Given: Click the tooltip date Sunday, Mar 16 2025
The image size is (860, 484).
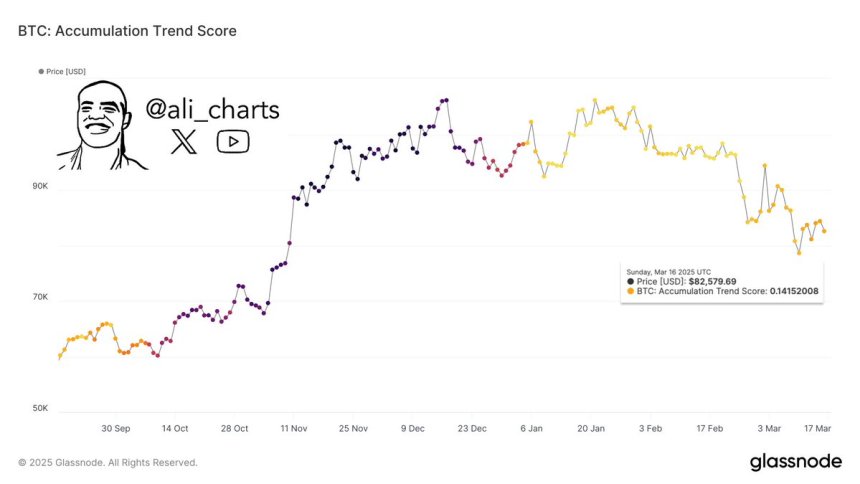Looking at the screenshot, I should pos(671,271).
